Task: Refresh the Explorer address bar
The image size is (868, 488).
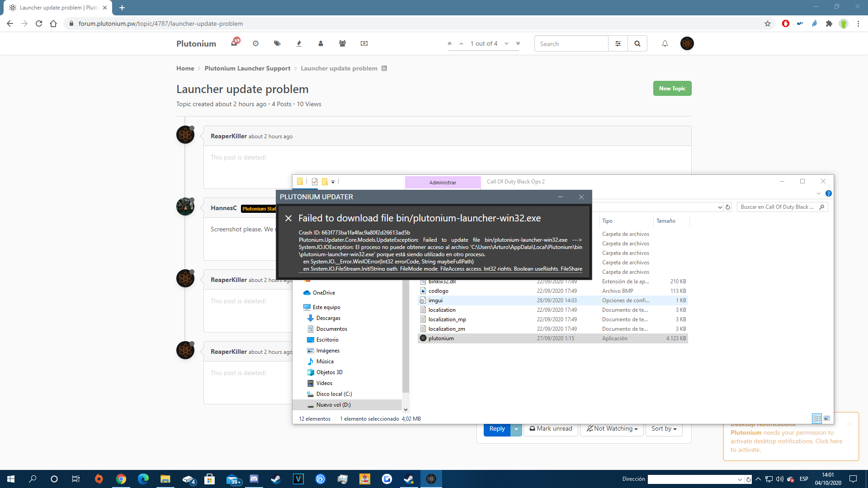Action: pos(728,207)
